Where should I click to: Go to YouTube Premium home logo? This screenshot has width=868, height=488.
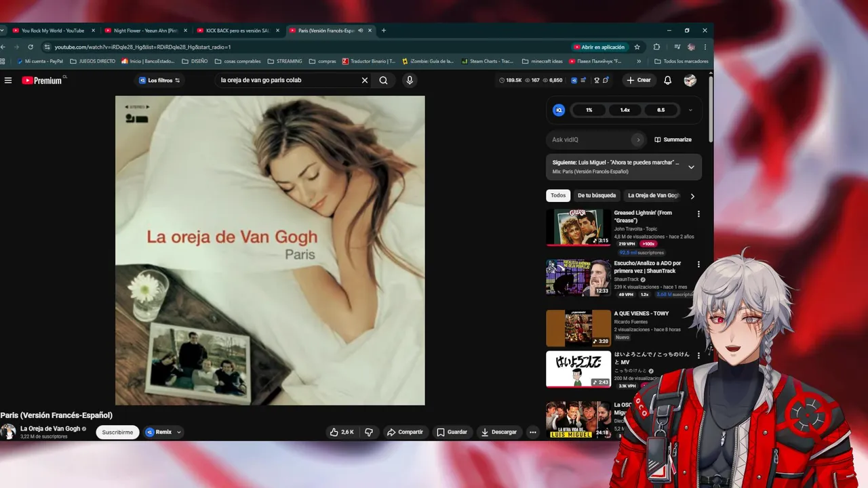click(42, 80)
